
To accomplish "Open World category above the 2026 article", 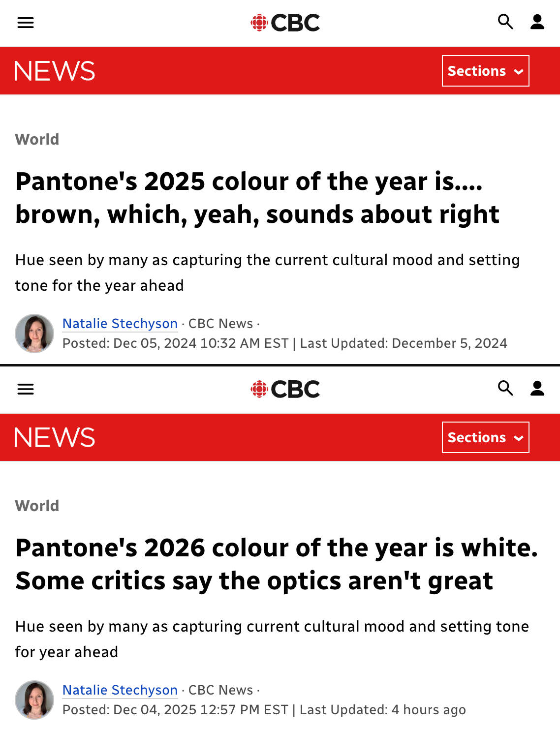I will pos(37,506).
